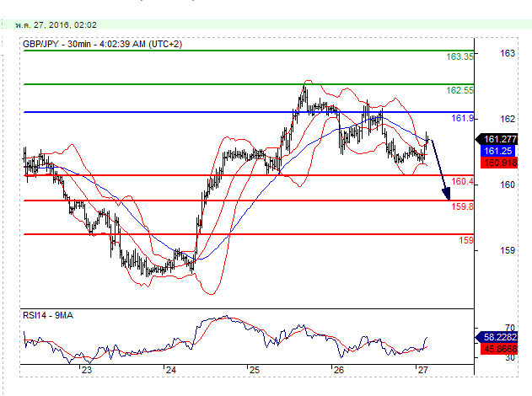The image size is (532, 396).
Task: Click the black 161.277 current price tag
Action: (501, 139)
